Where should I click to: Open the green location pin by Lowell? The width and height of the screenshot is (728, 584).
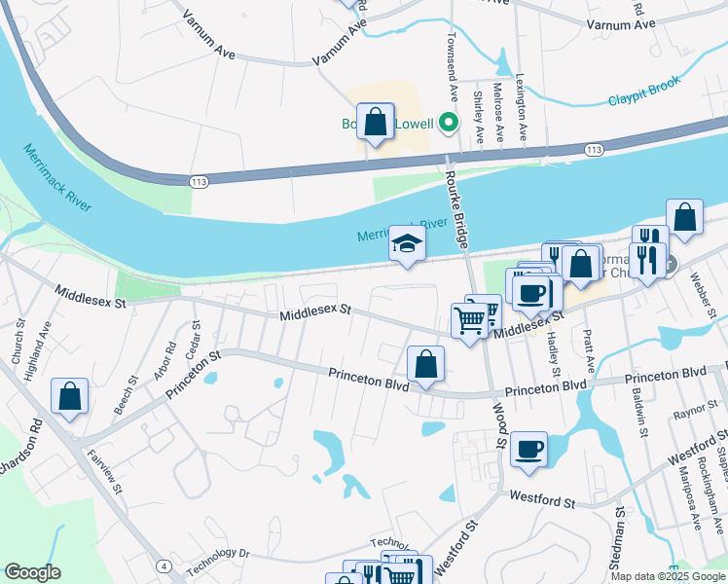tap(449, 124)
